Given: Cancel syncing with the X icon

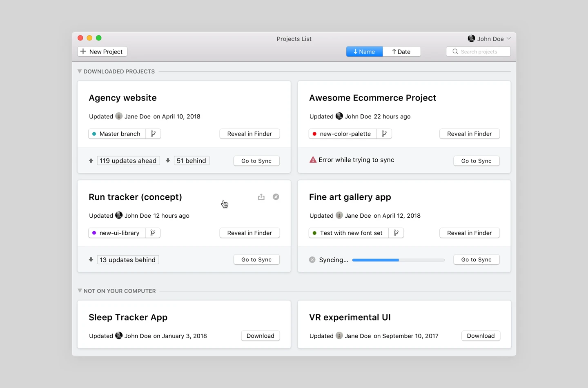Looking at the screenshot, I should coord(312,260).
